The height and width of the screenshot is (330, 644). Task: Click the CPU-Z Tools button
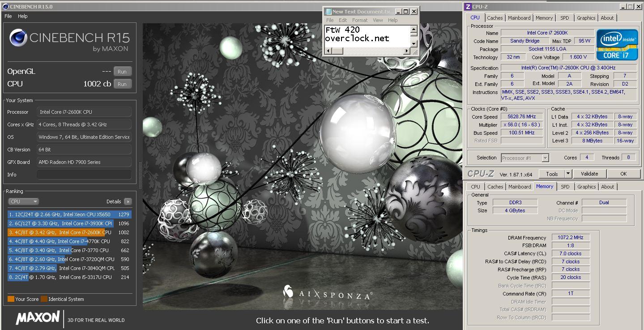pos(552,174)
